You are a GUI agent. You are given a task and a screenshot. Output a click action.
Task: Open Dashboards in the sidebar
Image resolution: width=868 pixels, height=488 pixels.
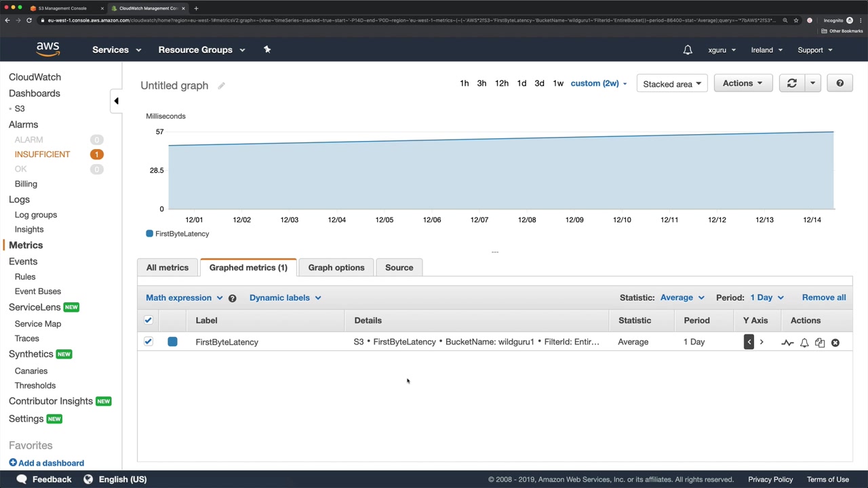pyautogui.click(x=35, y=94)
